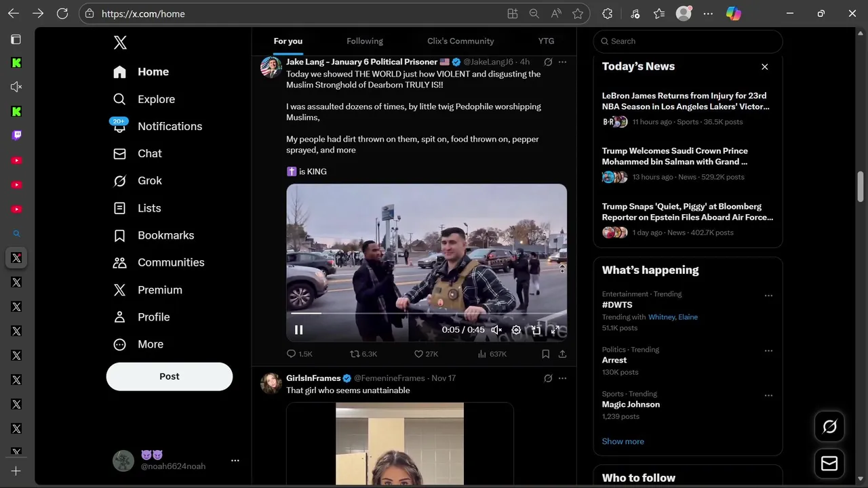
Task: Open Lists page
Action: click(137, 208)
